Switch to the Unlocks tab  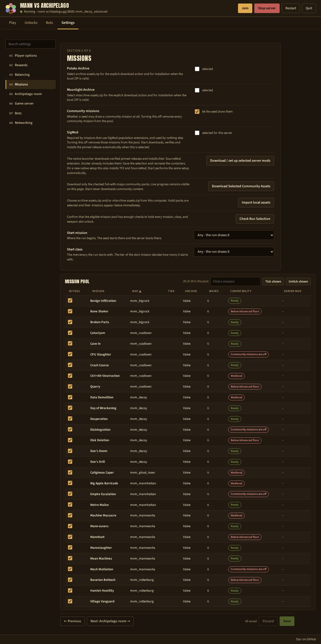click(31, 23)
